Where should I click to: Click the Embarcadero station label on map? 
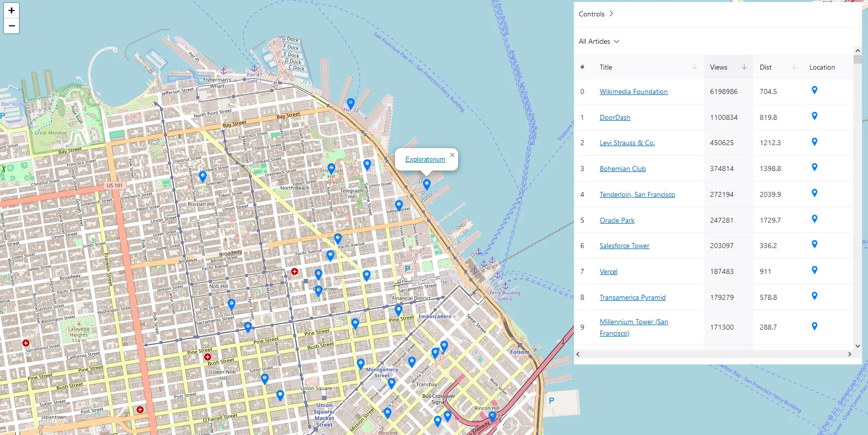(x=435, y=316)
